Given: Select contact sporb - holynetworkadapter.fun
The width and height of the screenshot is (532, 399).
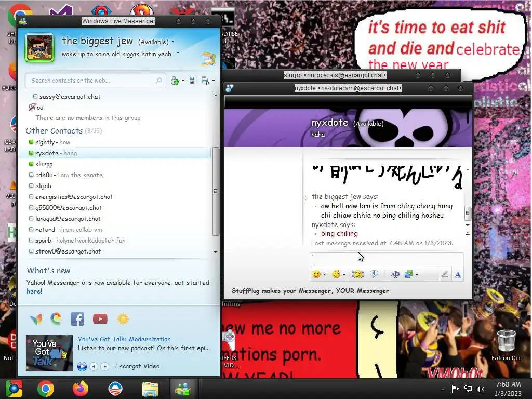Looking at the screenshot, I should [77, 240].
